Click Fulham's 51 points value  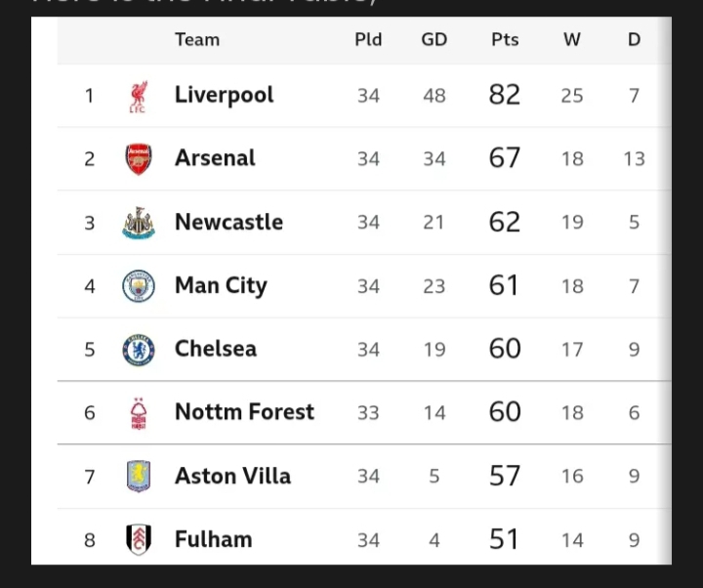[504, 539]
